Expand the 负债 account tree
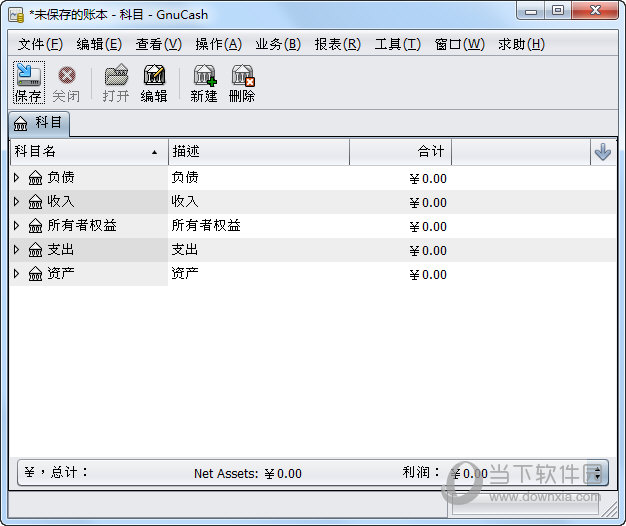The height and width of the screenshot is (526, 626). [16, 177]
